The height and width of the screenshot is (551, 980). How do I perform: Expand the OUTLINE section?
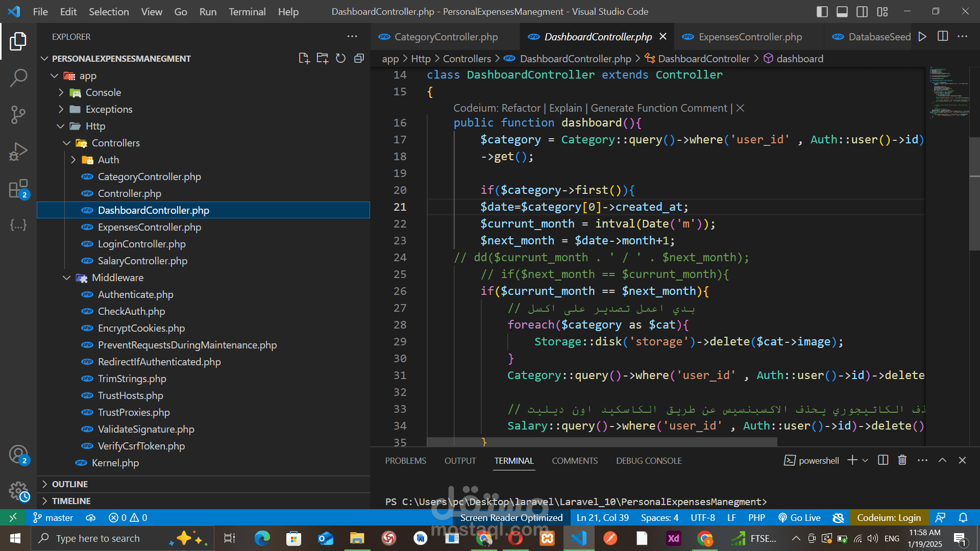[x=70, y=484]
